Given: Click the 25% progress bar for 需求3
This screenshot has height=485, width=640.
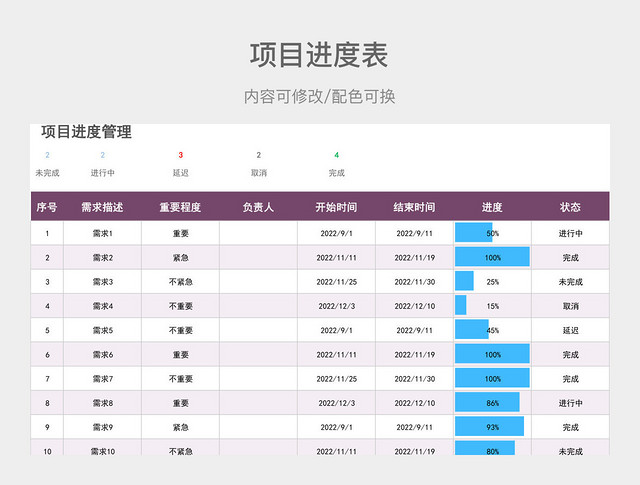Looking at the screenshot, I should (x=464, y=281).
